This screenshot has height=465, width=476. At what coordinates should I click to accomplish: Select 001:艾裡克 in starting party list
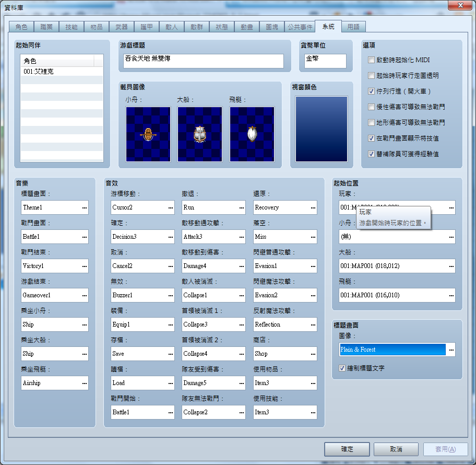pos(62,72)
